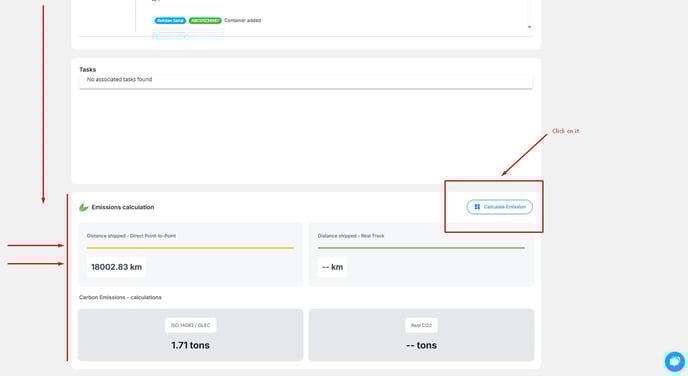Click the '-- tons' Real CO2 value
The image size is (688, 376).
(x=421, y=345)
